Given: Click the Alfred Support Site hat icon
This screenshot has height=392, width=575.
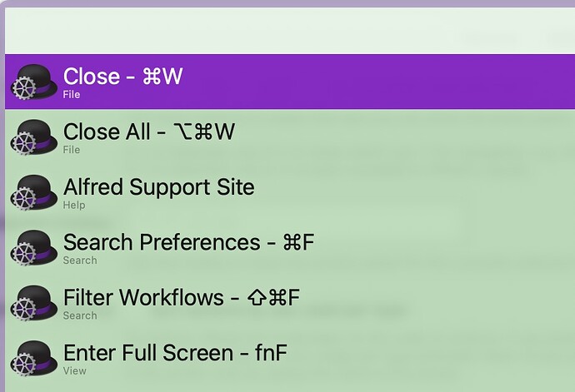Looking at the screenshot, I should (x=33, y=192).
